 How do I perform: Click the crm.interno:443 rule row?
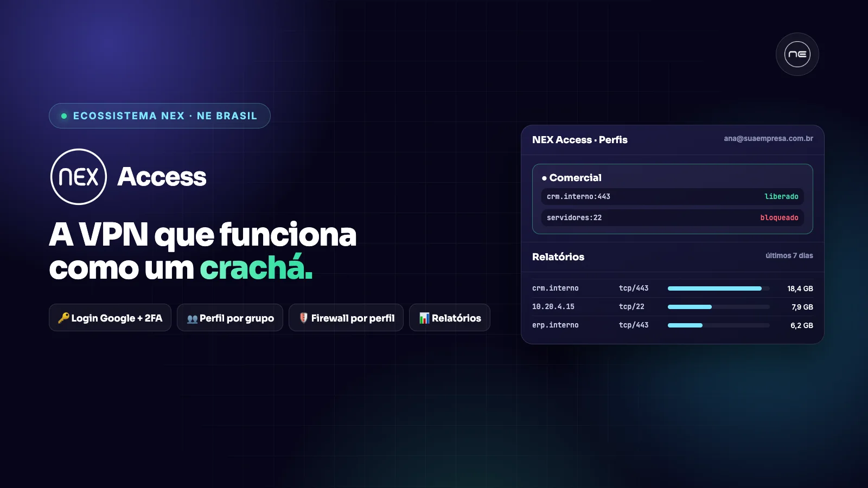673,196
